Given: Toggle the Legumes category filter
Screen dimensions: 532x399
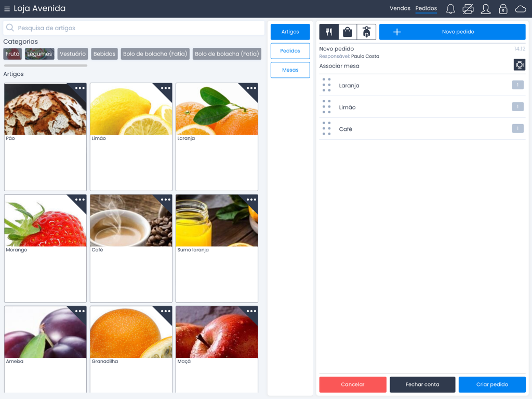Looking at the screenshot, I should pyautogui.click(x=39, y=54).
